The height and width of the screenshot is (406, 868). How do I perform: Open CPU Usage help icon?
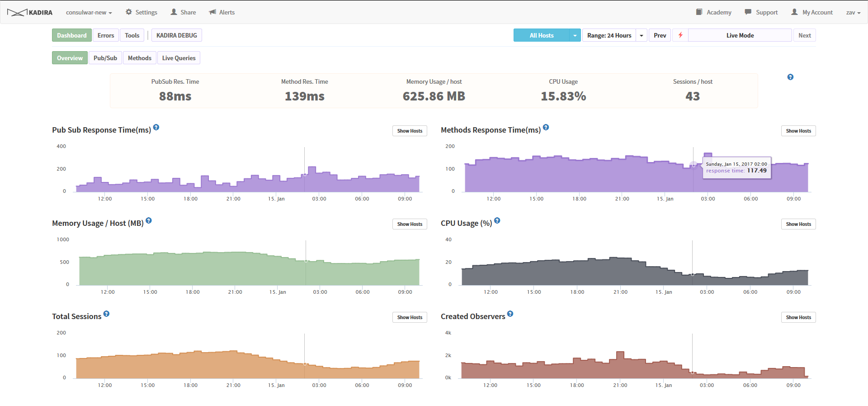pyautogui.click(x=497, y=220)
